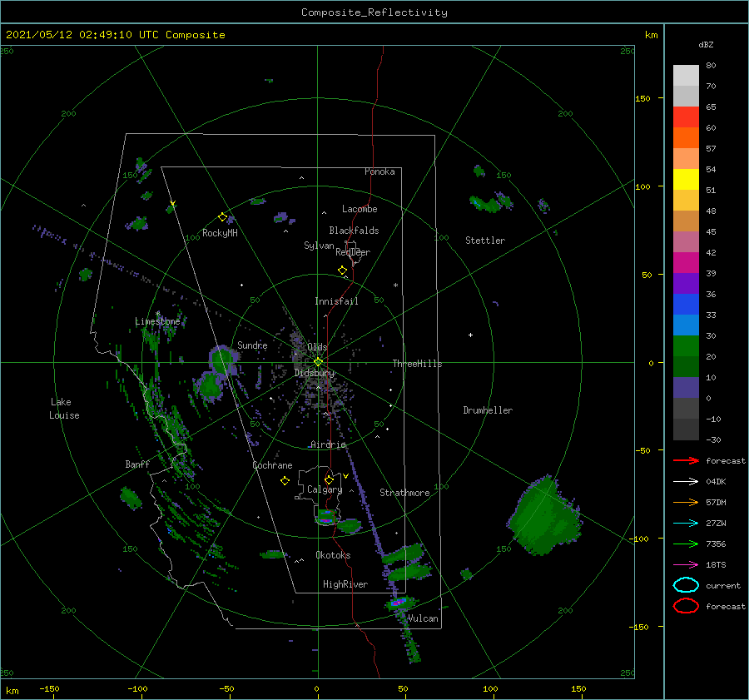
Task: Click the Stettler city label
Action: pos(485,241)
